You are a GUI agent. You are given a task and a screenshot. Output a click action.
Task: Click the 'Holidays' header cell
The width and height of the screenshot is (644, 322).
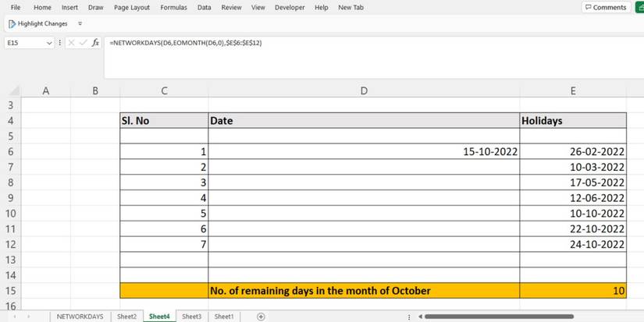click(573, 121)
